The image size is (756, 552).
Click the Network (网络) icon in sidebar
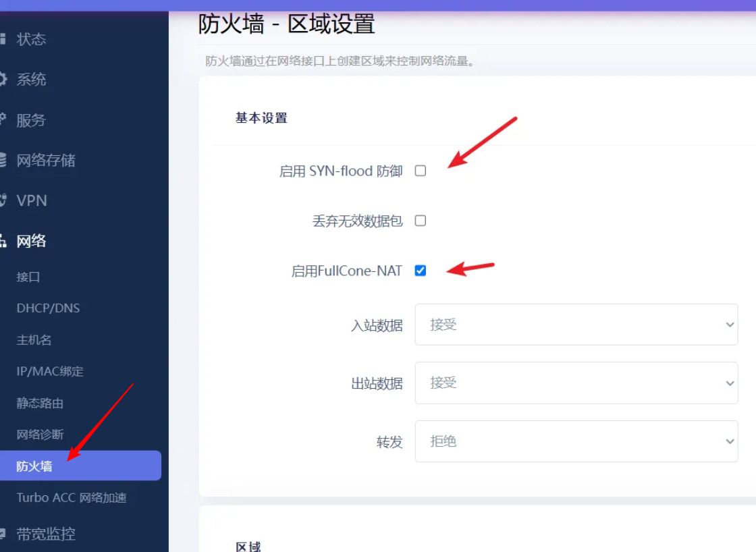coord(3,241)
